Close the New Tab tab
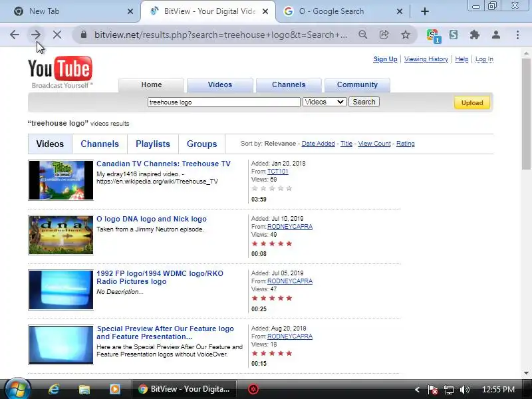 click(x=130, y=11)
